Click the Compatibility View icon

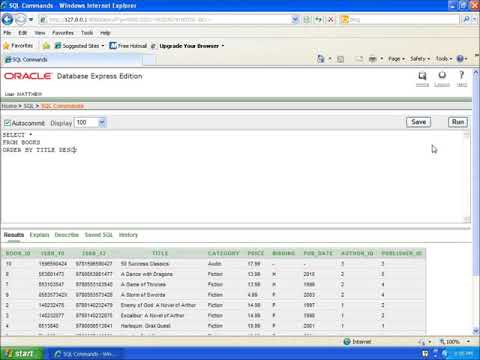pos(307,20)
